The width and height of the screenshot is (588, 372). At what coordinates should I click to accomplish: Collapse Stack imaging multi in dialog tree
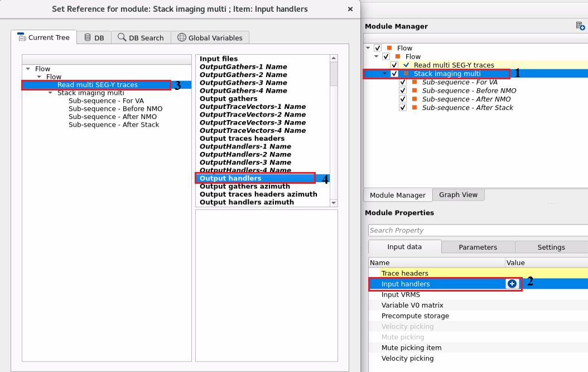[x=50, y=93]
